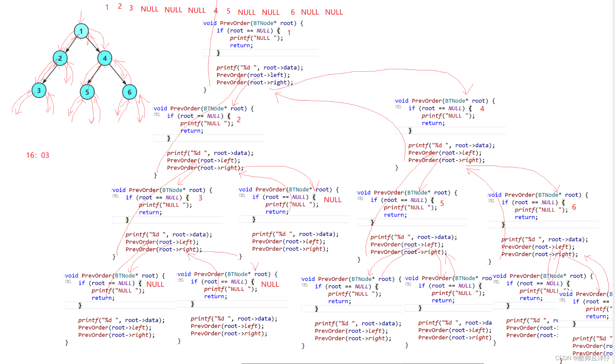The width and height of the screenshot is (615, 364).
Task: Select tree node 4
Action: [x=105, y=58]
